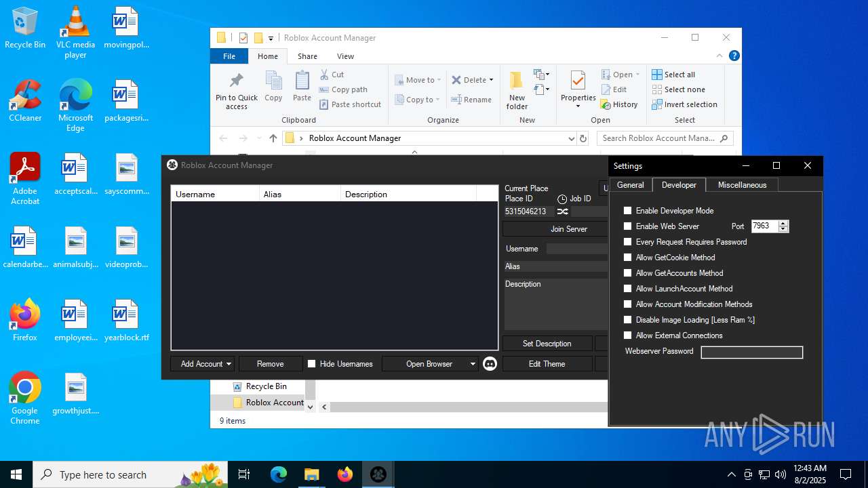Screen dimensions: 868x488
Task: Expand the address bar history dropdown
Action: pos(571,138)
